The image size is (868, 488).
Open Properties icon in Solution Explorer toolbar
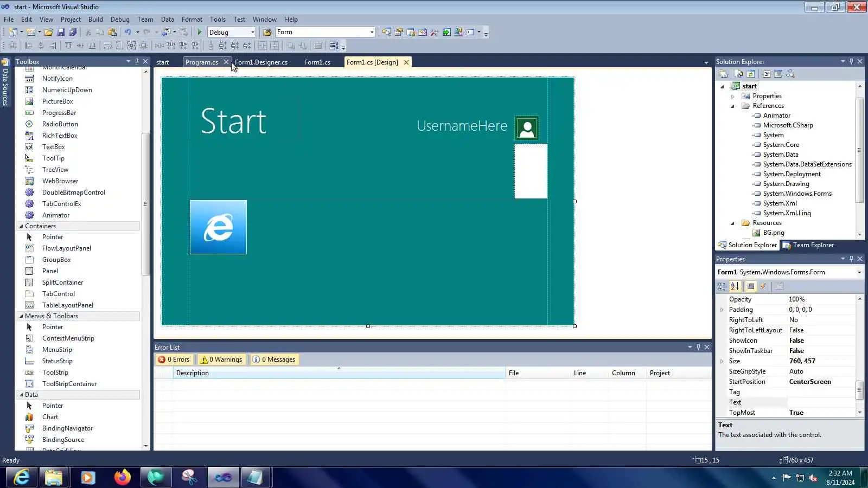(x=723, y=74)
